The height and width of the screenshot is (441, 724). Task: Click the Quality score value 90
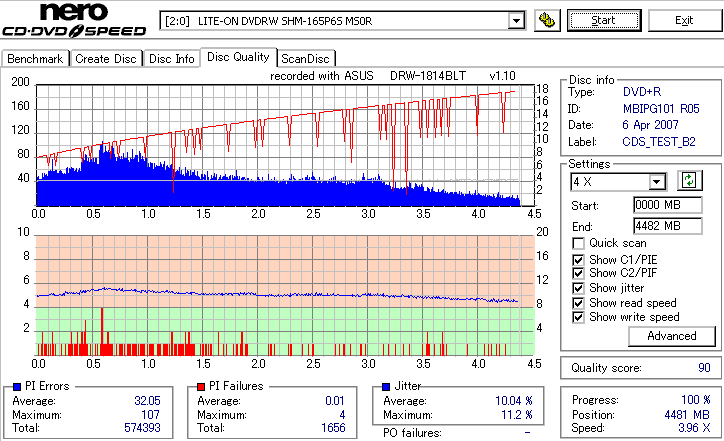coord(704,368)
